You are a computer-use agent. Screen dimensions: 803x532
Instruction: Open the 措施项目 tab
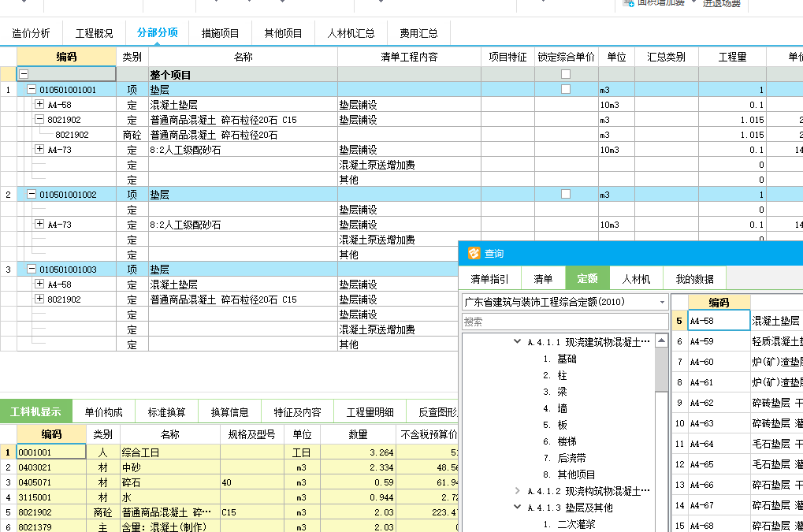(x=220, y=33)
